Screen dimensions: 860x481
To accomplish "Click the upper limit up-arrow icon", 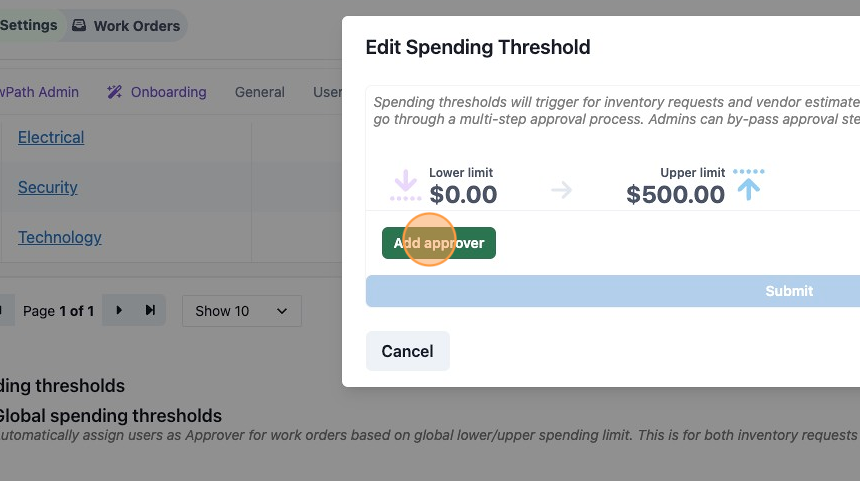I will (749, 185).
